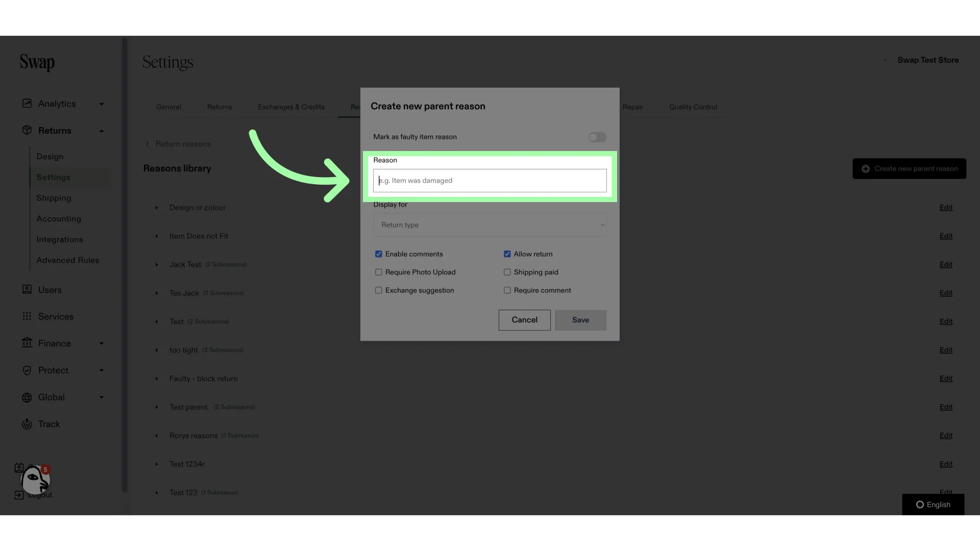
Task: Click the Services grid icon
Action: tap(27, 316)
